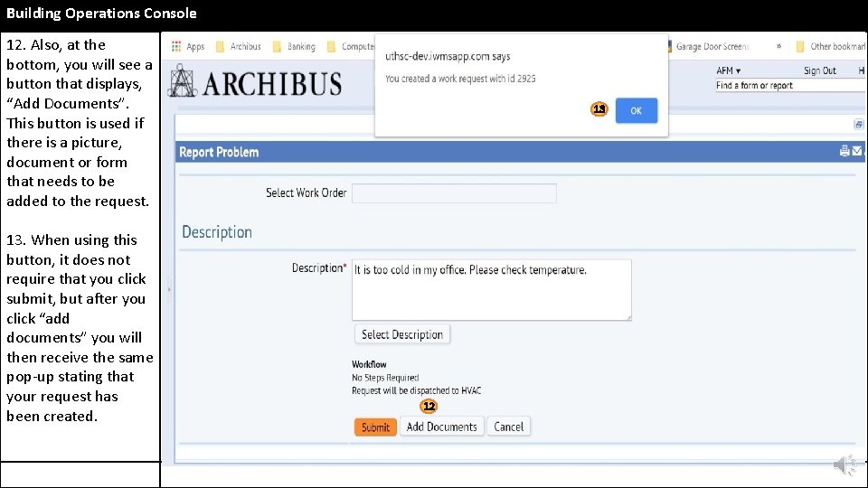This screenshot has height=488, width=868.
Task: Click the 'No Steps Required' text
Action: pos(385,378)
